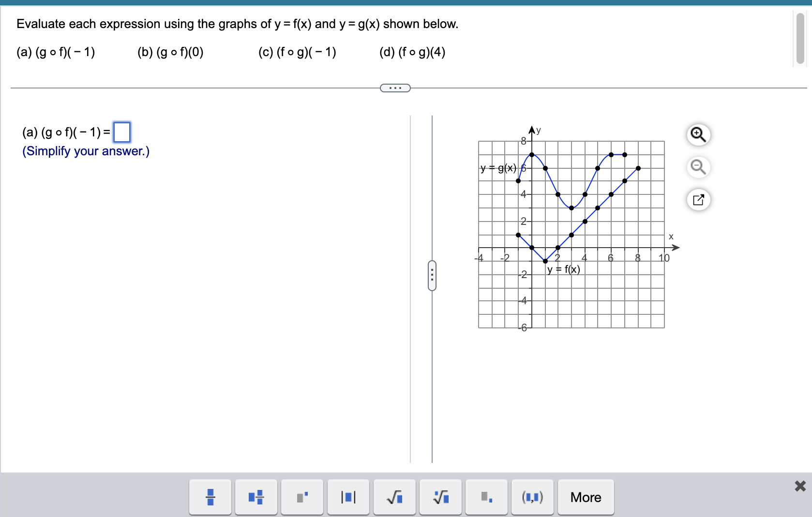Insert a square root symbol
This screenshot has height=517, width=812.
click(394, 497)
